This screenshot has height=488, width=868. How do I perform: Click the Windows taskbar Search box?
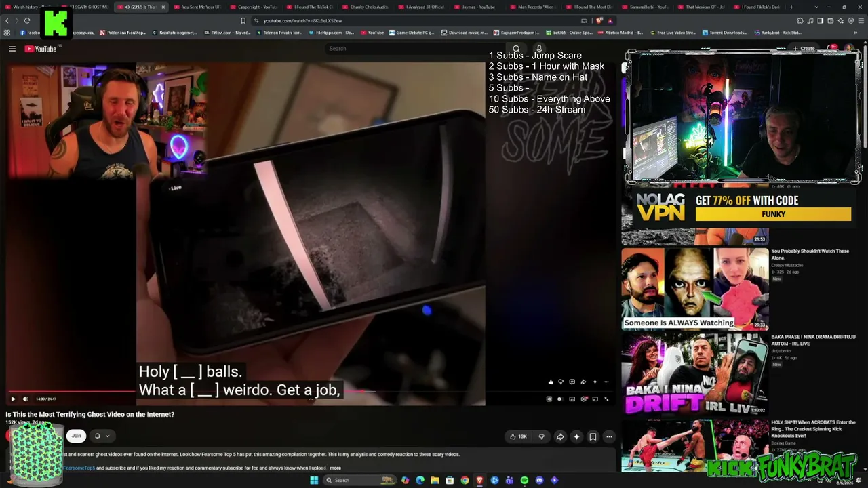pos(359,481)
